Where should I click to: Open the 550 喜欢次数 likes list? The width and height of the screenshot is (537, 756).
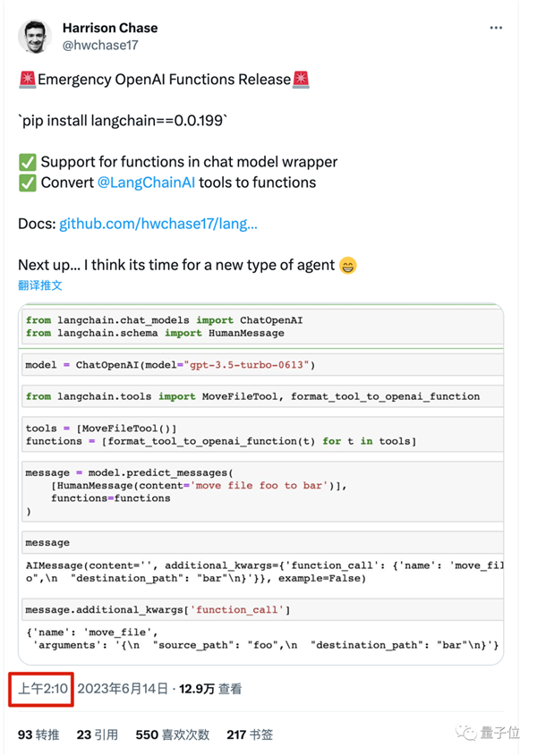(x=172, y=735)
